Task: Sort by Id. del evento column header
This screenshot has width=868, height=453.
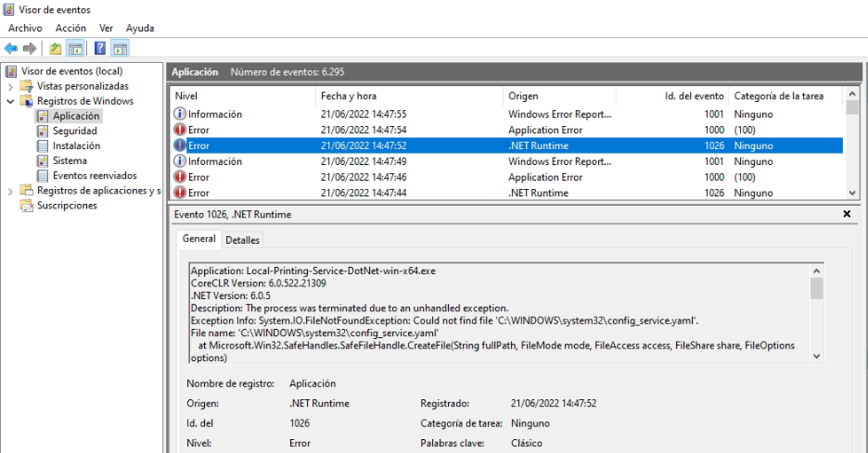Action: [696, 96]
